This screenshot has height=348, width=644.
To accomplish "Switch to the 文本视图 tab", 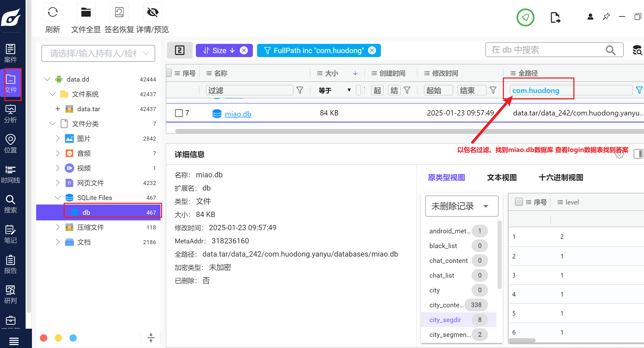I will click(x=502, y=178).
